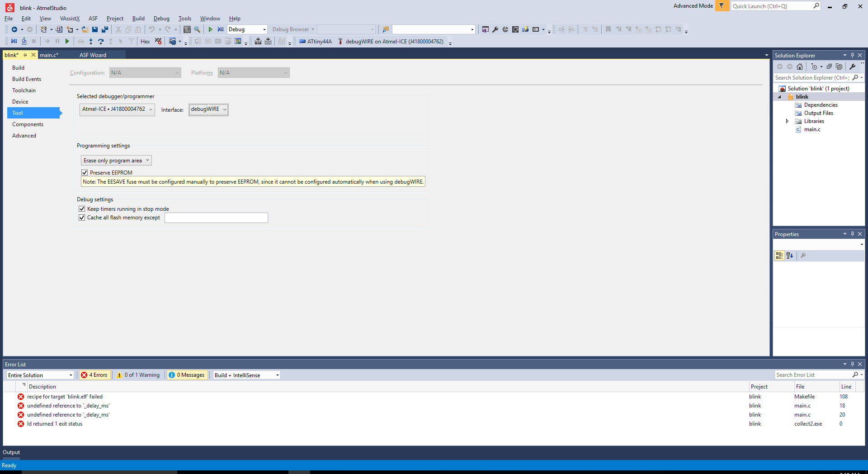
Task: Click the Step Into debug icon
Action: pos(91,41)
